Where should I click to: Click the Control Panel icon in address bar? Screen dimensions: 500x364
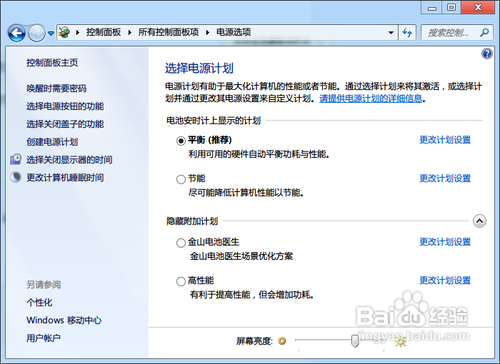coord(64,32)
